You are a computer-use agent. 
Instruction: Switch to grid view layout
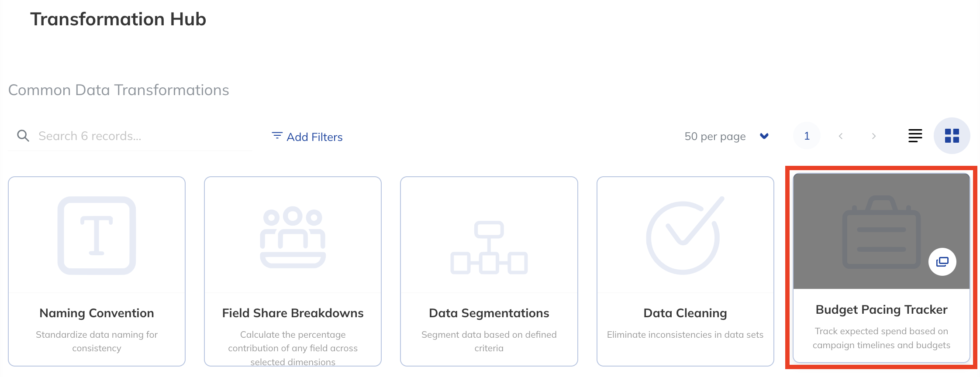[952, 136]
